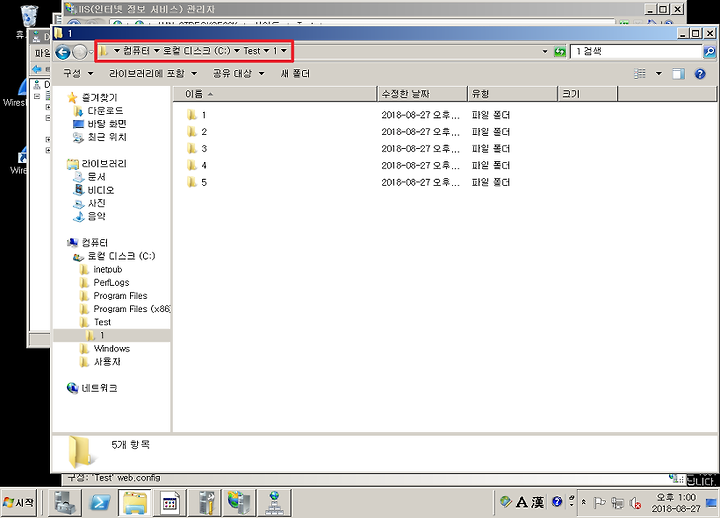Expand the Test breadcrumb arrow
The image size is (720, 518).
coord(266,51)
